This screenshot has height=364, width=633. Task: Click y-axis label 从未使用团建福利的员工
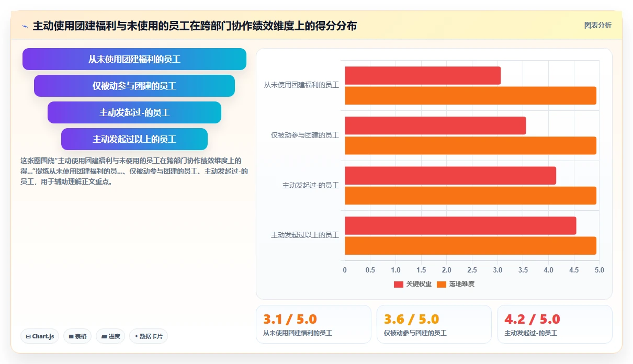[301, 85]
